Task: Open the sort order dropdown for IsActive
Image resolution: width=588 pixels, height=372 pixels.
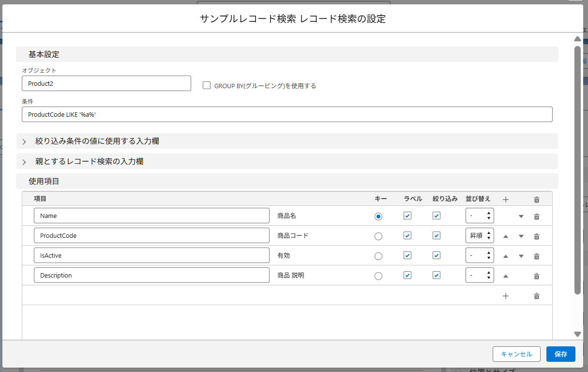Action: (x=479, y=256)
